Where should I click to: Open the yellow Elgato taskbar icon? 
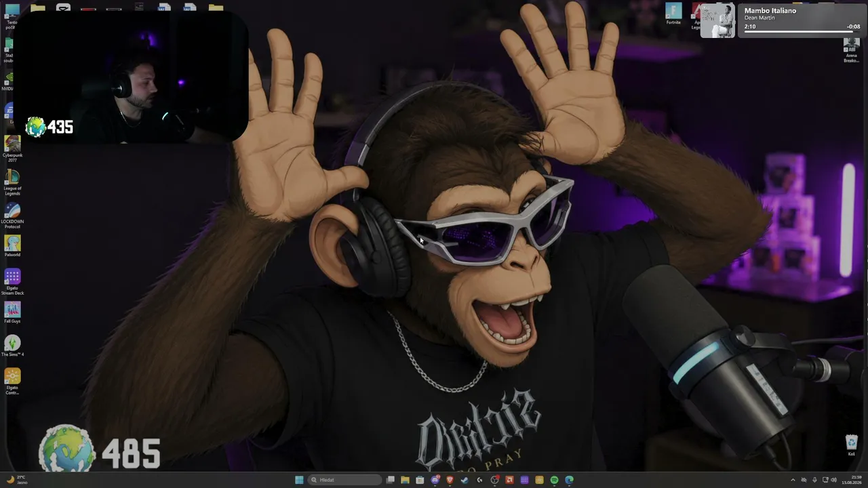[539, 480]
